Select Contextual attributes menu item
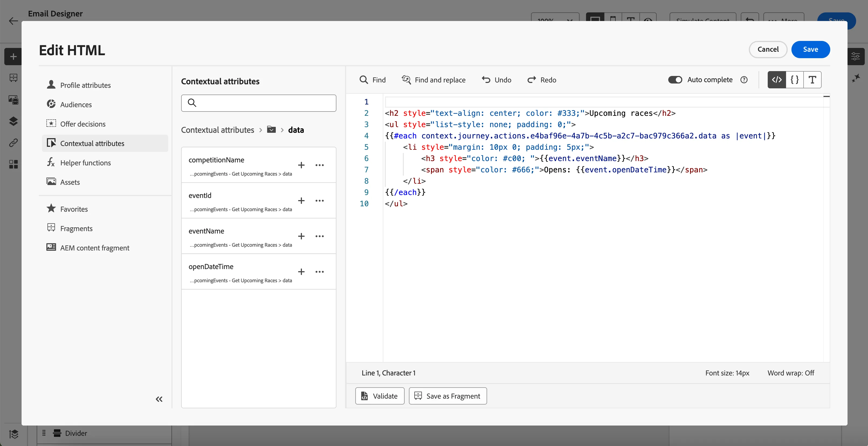 (x=105, y=143)
